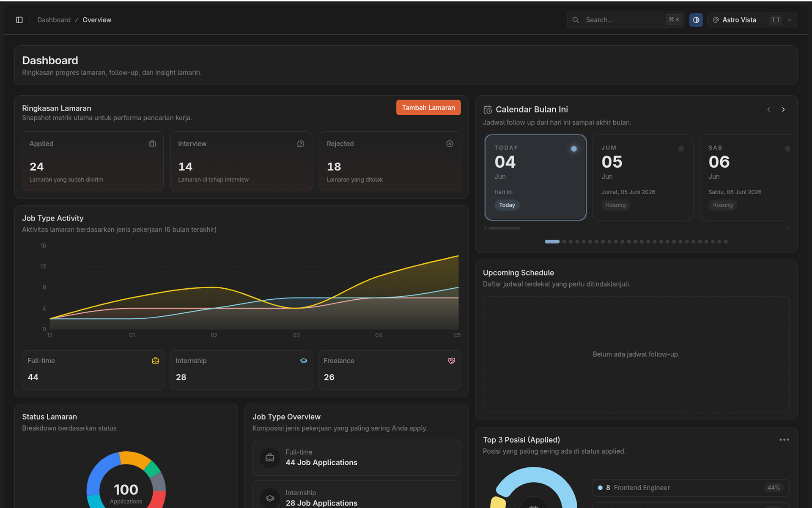
Task: Click the Internship 28 Job Applications row
Action: 357,495
